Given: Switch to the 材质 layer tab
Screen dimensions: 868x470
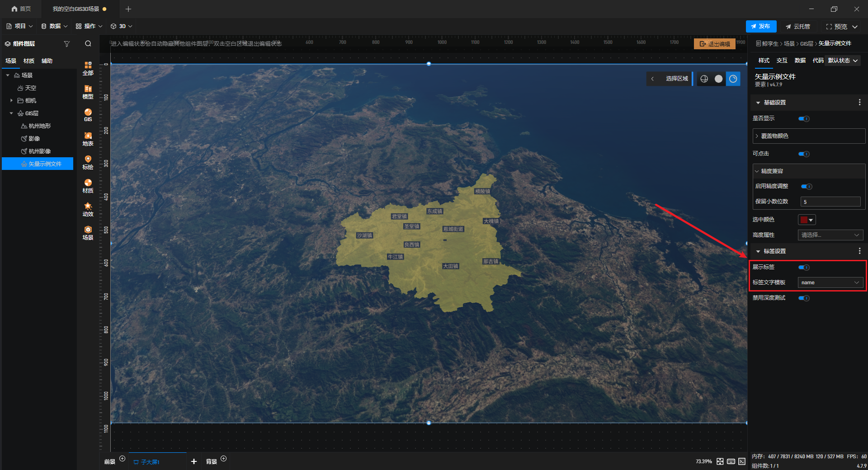Looking at the screenshot, I should point(29,61).
